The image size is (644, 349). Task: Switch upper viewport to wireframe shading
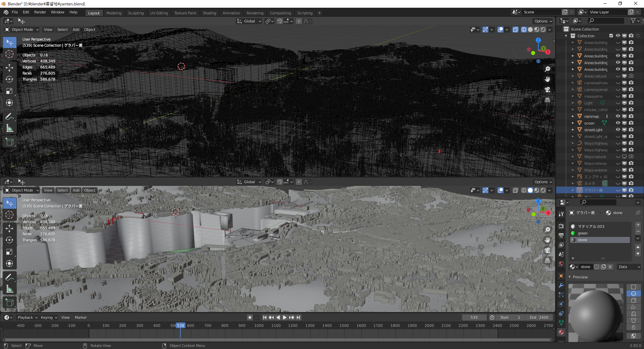coord(524,30)
